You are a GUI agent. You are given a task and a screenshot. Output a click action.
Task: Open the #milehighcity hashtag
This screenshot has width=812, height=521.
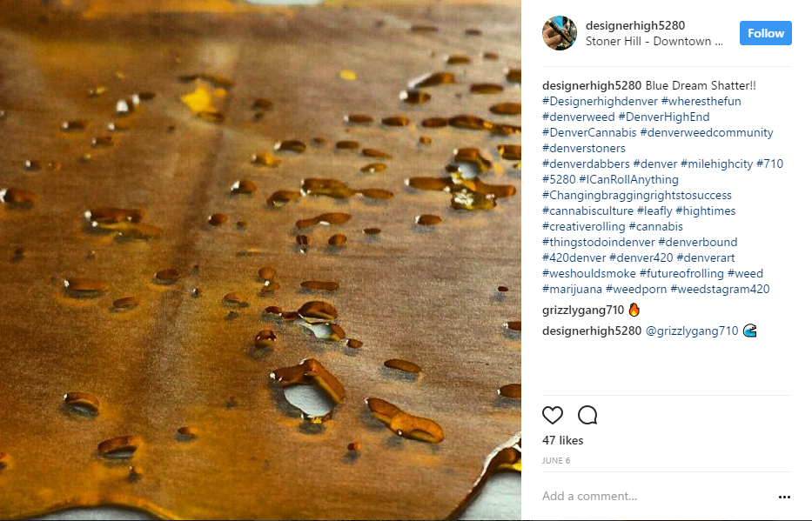click(717, 164)
